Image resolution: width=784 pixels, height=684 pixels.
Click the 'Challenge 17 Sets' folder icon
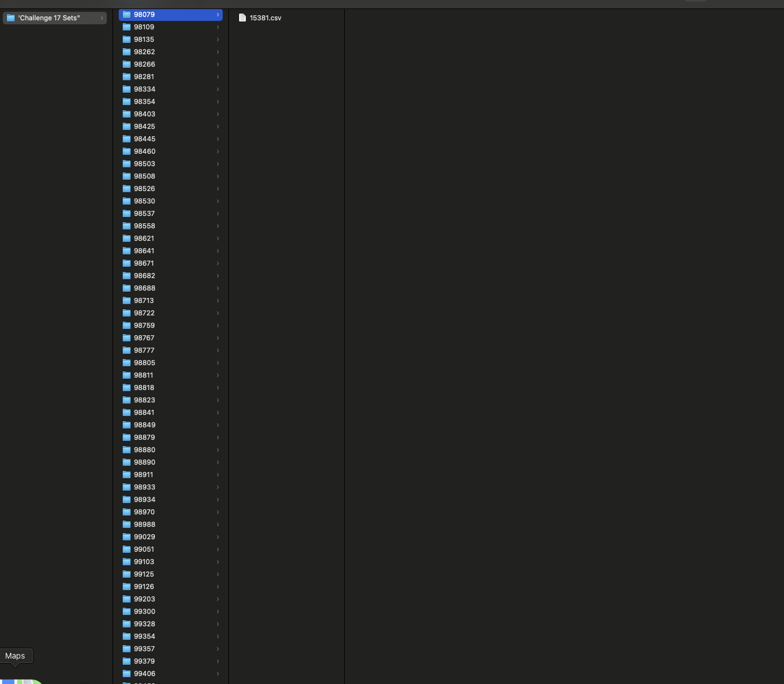point(11,18)
